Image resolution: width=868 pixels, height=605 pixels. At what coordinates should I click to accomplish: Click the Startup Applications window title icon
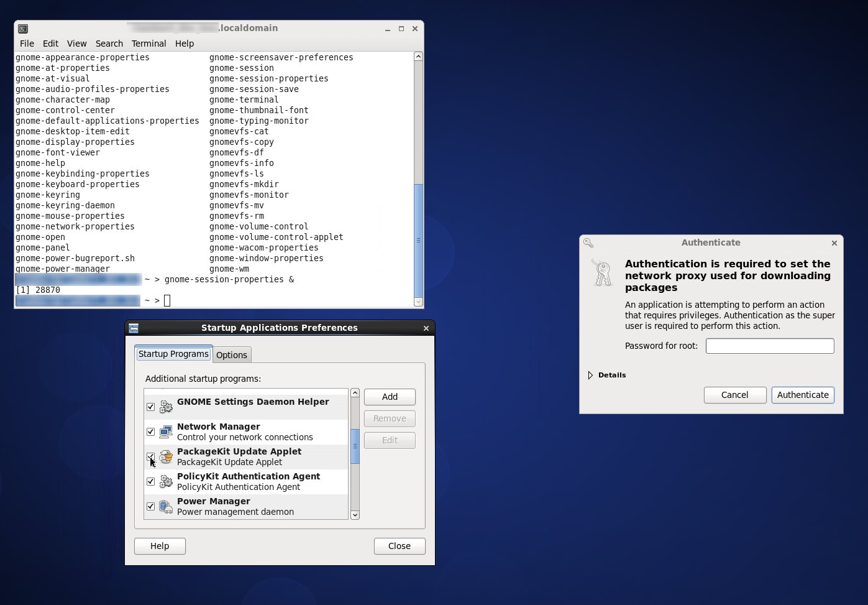pyautogui.click(x=134, y=328)
